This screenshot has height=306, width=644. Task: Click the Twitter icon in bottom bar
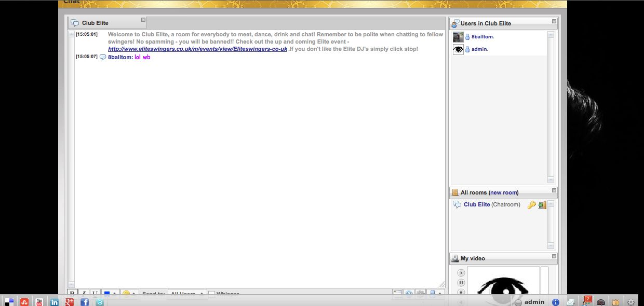tap(99, 302)
